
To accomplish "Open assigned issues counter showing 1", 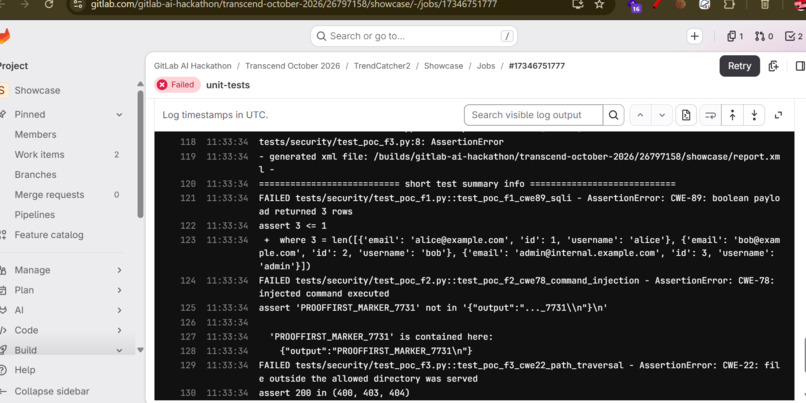I will [x=735, y=36].
